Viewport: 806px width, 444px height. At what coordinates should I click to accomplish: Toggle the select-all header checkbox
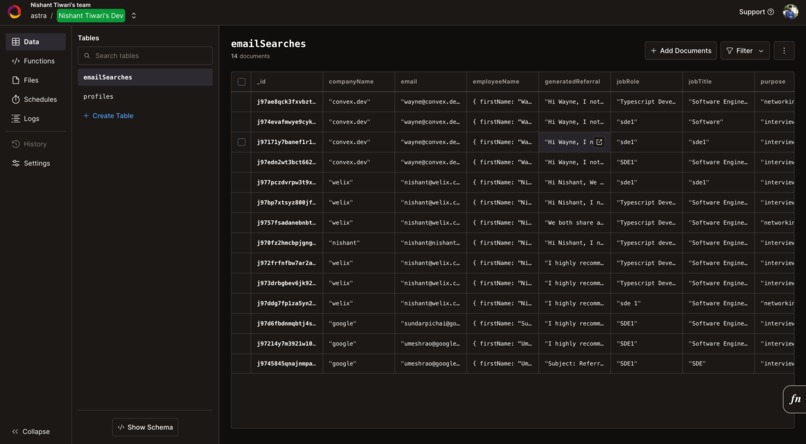[241, 82]
